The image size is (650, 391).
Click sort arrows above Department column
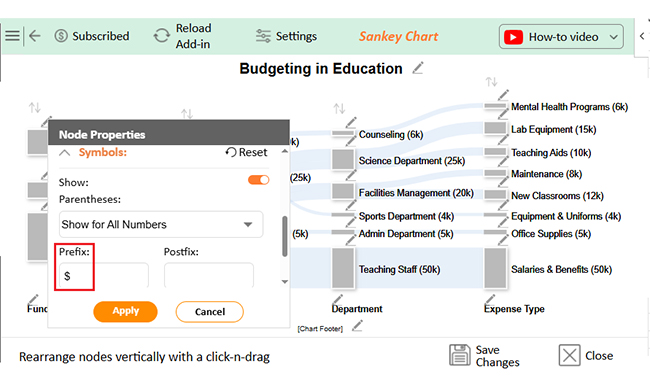[340, 109]
